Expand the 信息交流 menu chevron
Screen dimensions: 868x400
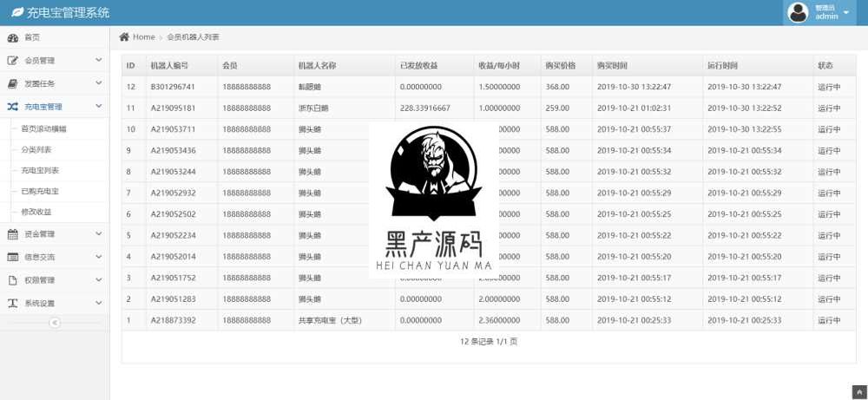(x=99, y=257)
